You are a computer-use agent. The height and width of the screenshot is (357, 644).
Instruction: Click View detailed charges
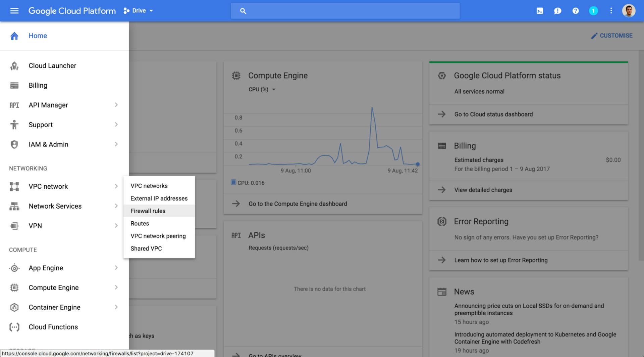(x=483, y=190)
